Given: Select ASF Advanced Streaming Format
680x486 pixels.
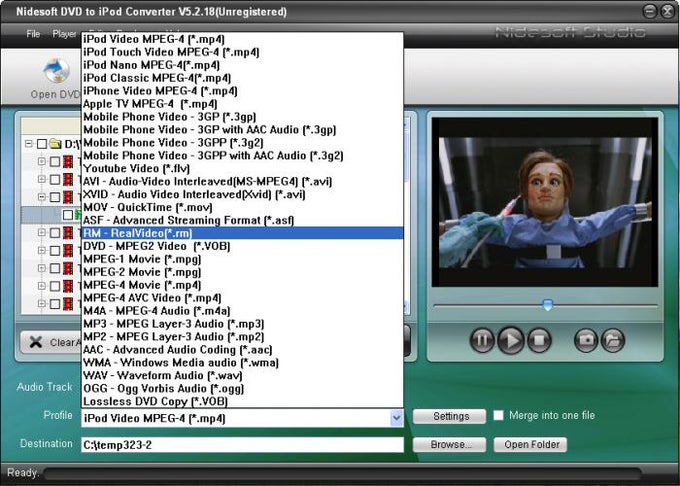Looking at the screenshot, I should pos(242,220).
